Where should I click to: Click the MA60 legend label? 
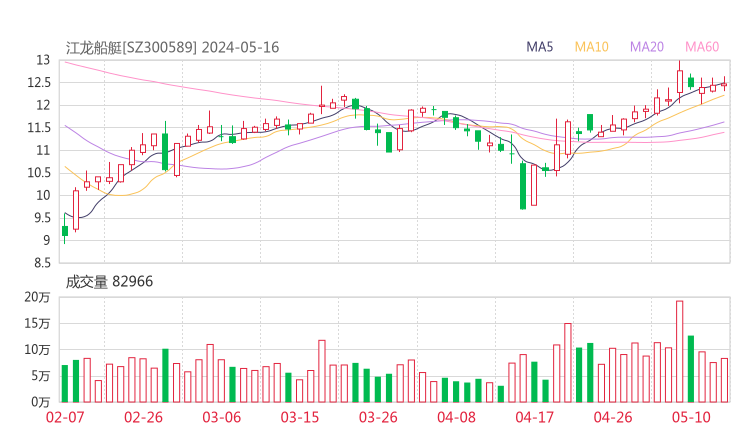(x=702, y=47)
